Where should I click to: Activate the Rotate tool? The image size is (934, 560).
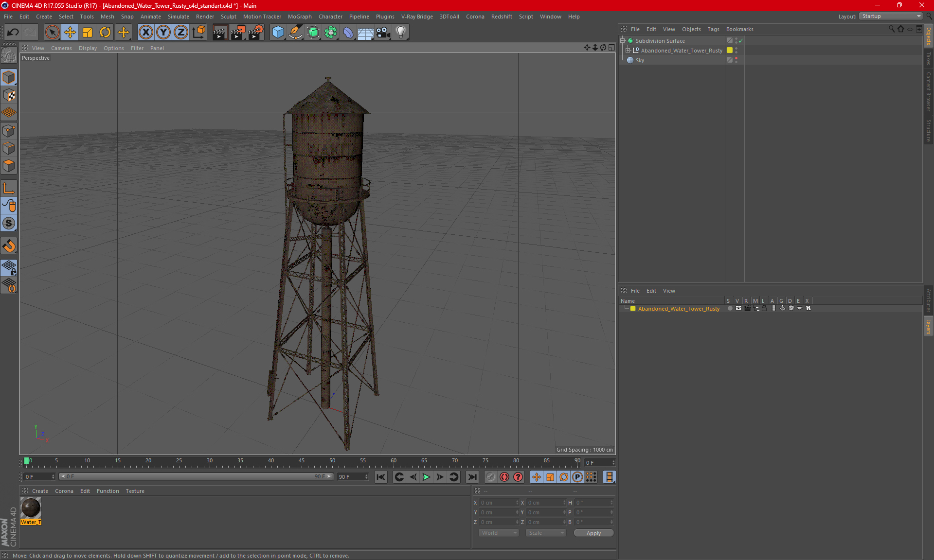click(x=105, y=33)
